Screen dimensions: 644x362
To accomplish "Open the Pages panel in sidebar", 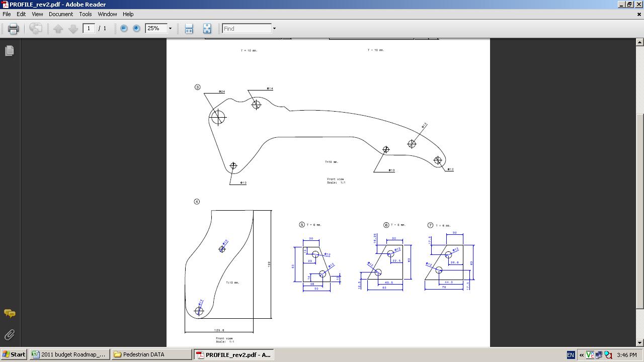I will [9, 51].
